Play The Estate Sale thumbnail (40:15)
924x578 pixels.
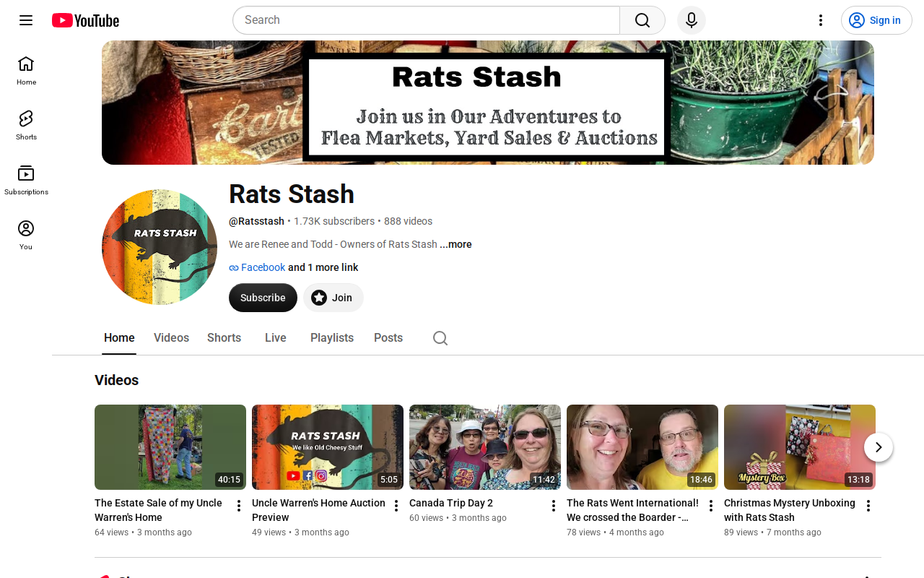coord(170,447)
